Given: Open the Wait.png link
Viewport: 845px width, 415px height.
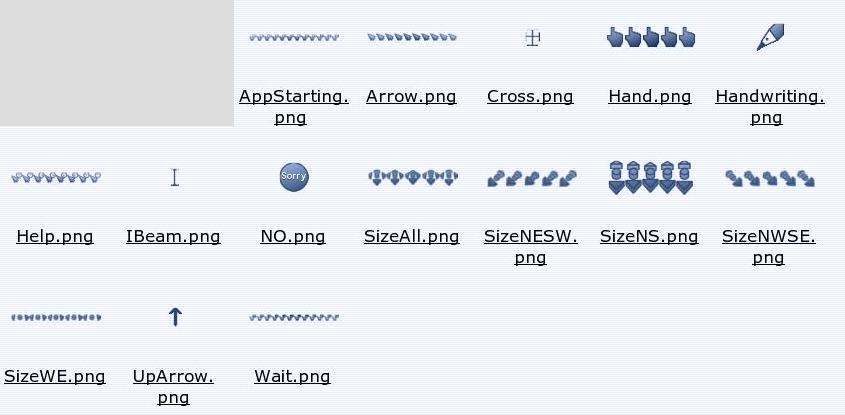Looking at the screenshot, I should pyautogui.click(x=292, y=376).
